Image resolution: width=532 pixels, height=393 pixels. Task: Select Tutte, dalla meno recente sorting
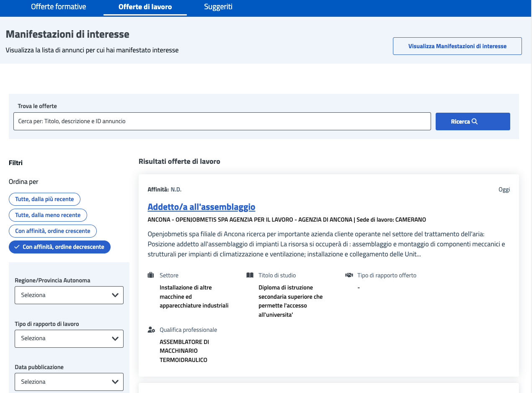(48, 215)
